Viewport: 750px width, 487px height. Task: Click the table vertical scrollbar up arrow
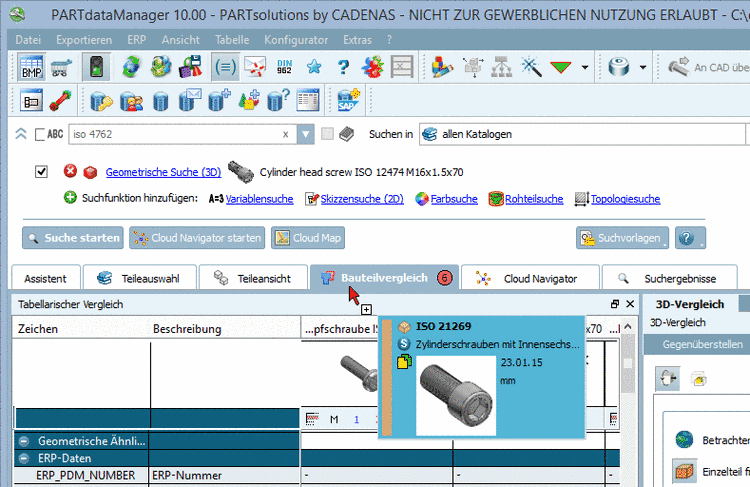click(628, 327)
